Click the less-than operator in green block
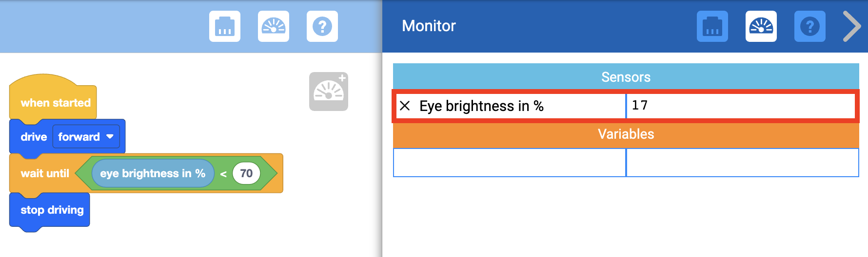Image resolution: width=868 pixels, height=257 pixels. coord(223,174)
